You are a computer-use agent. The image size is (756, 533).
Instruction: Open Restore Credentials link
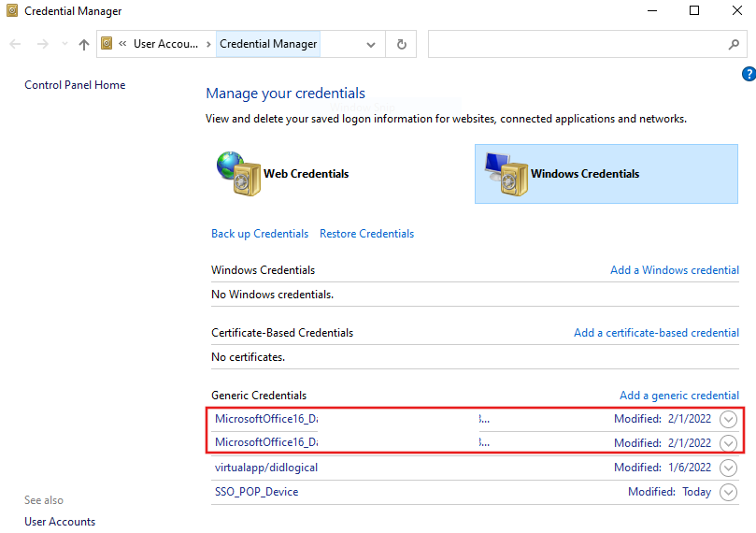366,234
